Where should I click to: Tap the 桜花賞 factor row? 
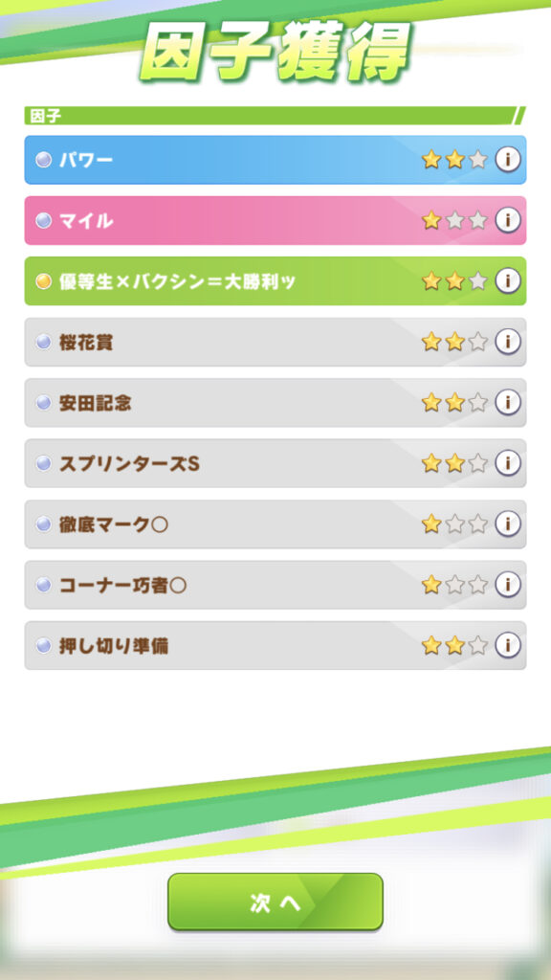tap(275, 342)
